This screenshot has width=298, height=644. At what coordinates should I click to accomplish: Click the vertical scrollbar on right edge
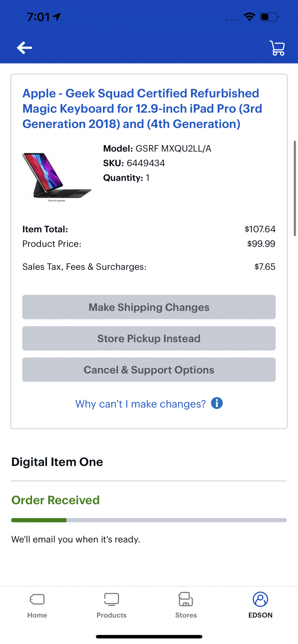294,188
